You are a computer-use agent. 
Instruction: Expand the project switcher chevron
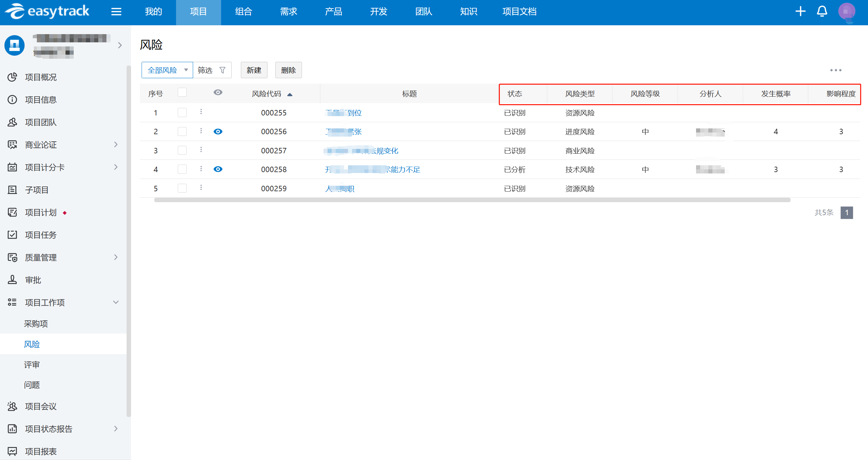(120, 45)
